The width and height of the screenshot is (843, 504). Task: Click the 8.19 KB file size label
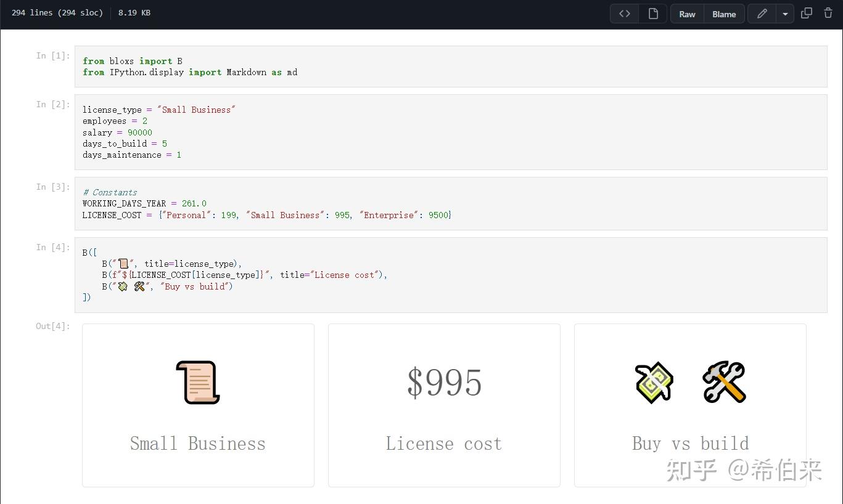[x=134, y=12]
